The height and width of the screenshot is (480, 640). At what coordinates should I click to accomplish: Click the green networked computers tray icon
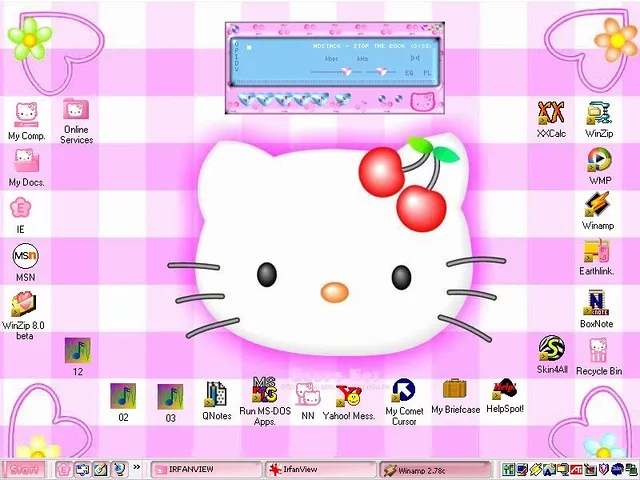pos(631,469)
